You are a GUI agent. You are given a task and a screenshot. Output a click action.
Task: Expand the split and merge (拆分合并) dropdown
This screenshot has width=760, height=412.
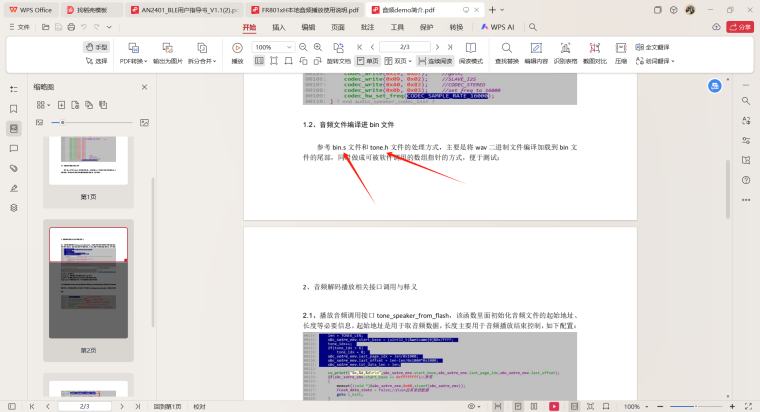pos(203,61)
